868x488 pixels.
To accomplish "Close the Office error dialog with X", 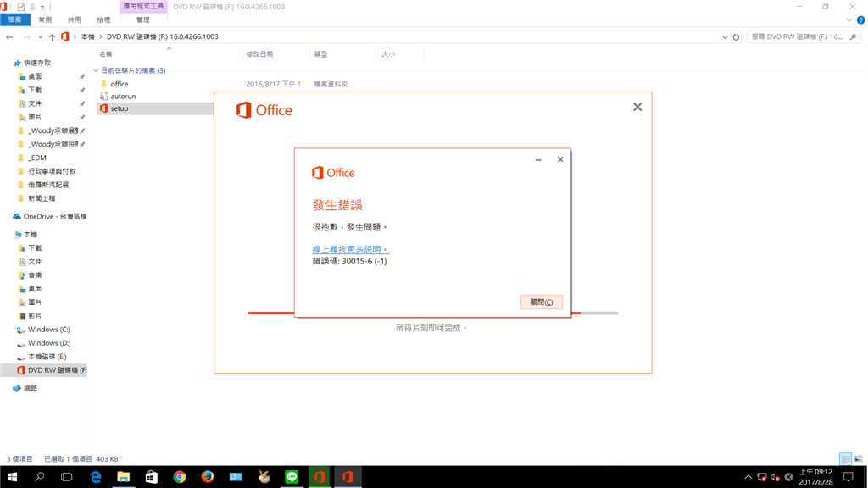I will (x=560, y=159).
